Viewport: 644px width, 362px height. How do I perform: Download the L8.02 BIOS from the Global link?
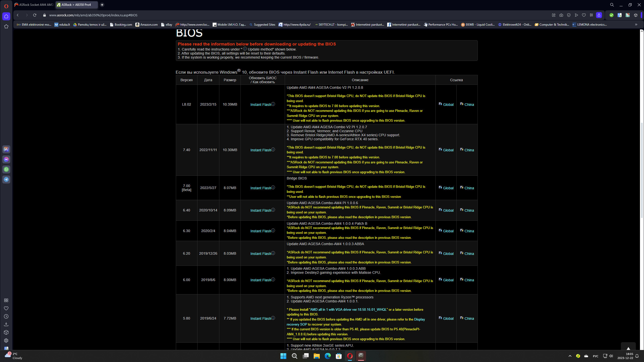coord(448,105)
